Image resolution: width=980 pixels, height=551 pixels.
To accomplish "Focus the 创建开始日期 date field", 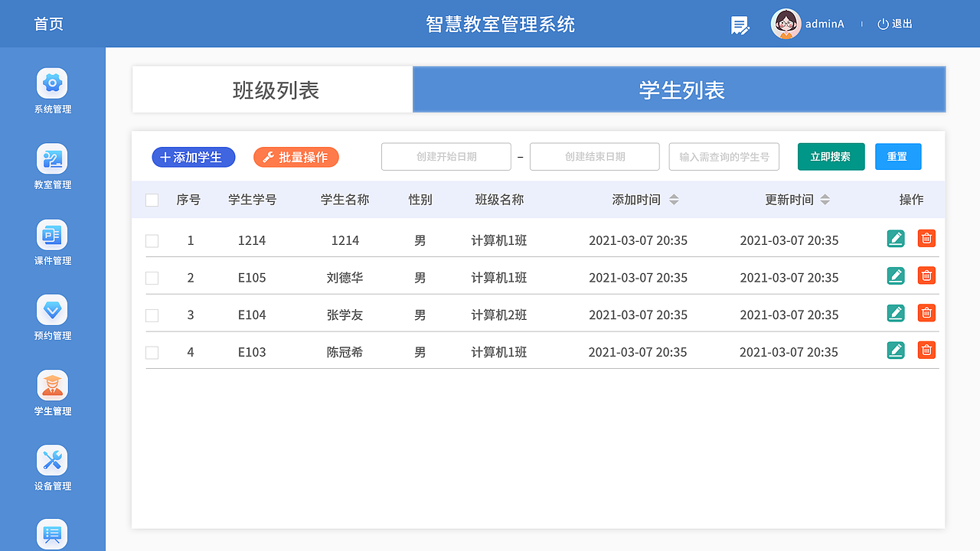I will tap(446, 156).
